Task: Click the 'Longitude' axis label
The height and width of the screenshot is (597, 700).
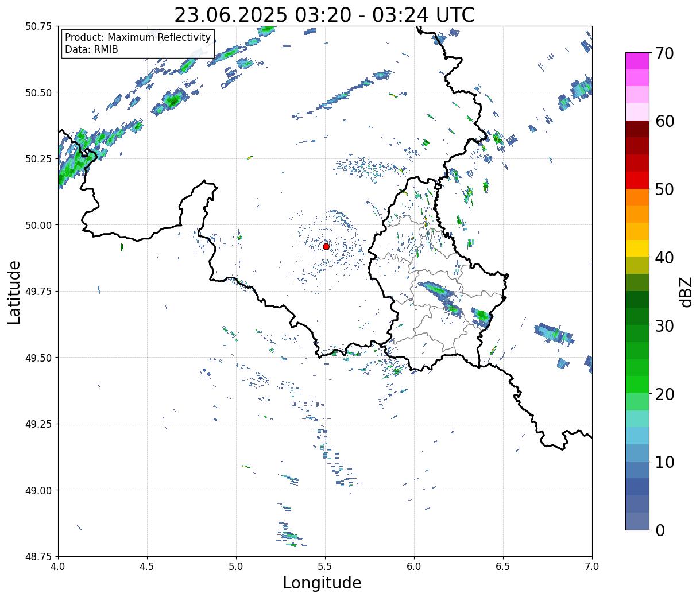Action: pos(322,583)
